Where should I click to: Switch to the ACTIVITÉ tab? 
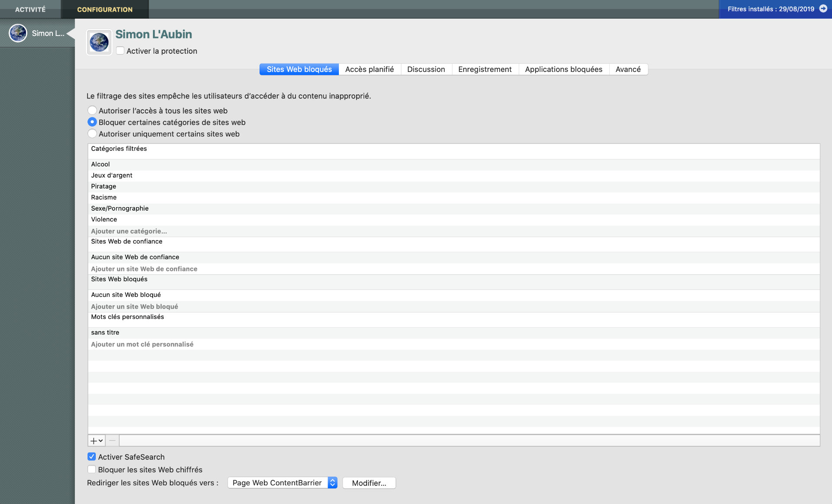pyautogui.click(x=30, y=9)
